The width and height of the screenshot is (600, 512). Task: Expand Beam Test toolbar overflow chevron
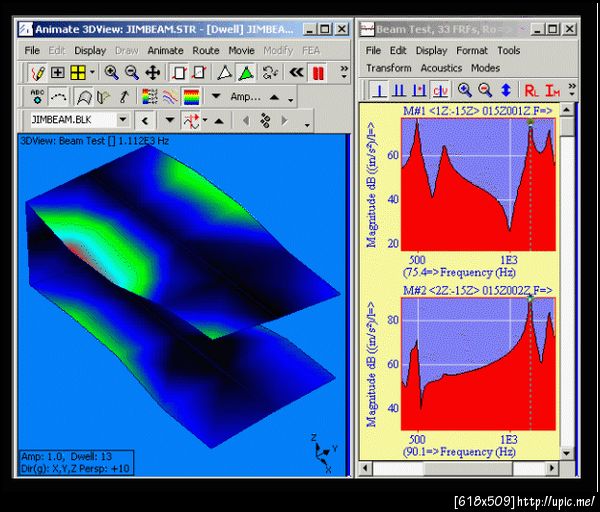(572, 90)
